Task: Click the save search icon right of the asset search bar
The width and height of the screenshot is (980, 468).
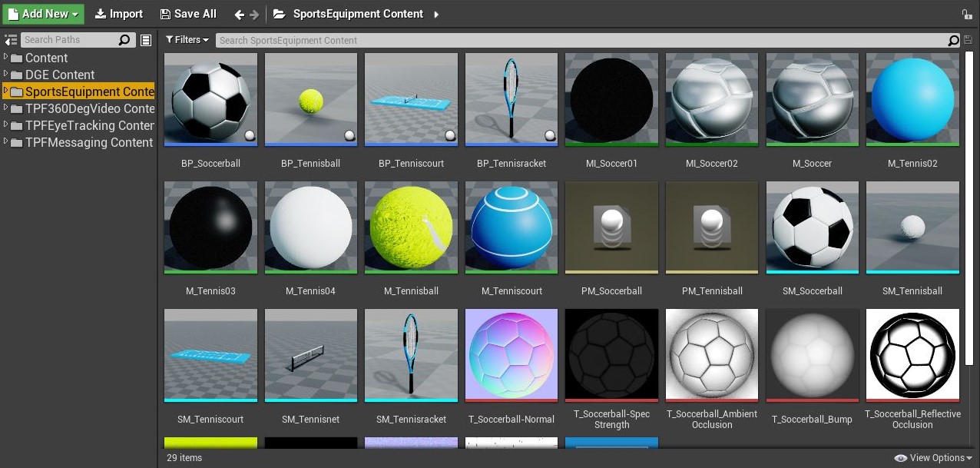Action: click(x=968, y=40)
